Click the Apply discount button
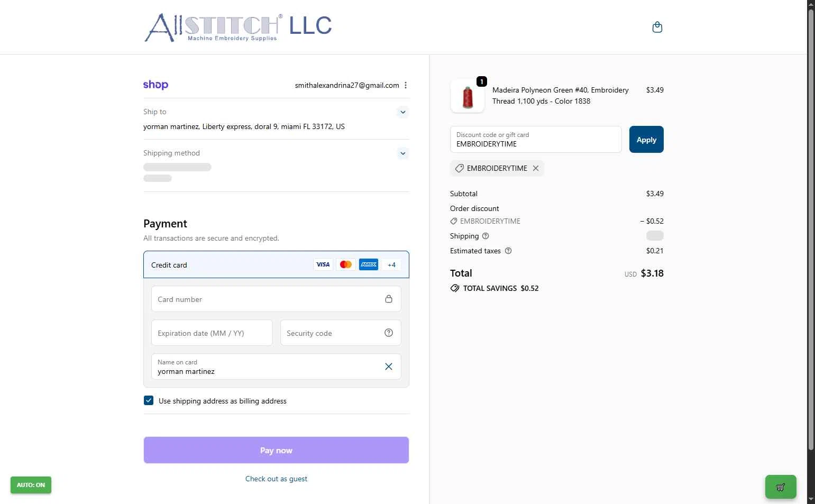 [x=646, y=140]
